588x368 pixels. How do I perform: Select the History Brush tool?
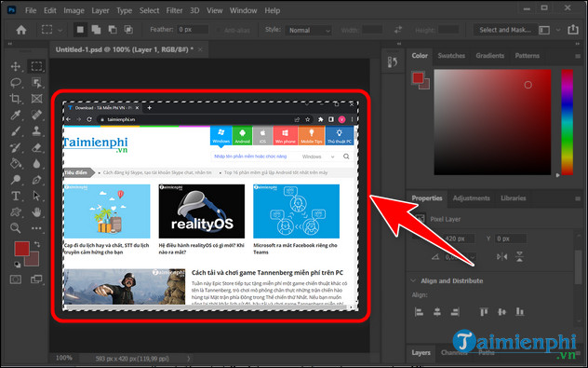pos(16,147)
